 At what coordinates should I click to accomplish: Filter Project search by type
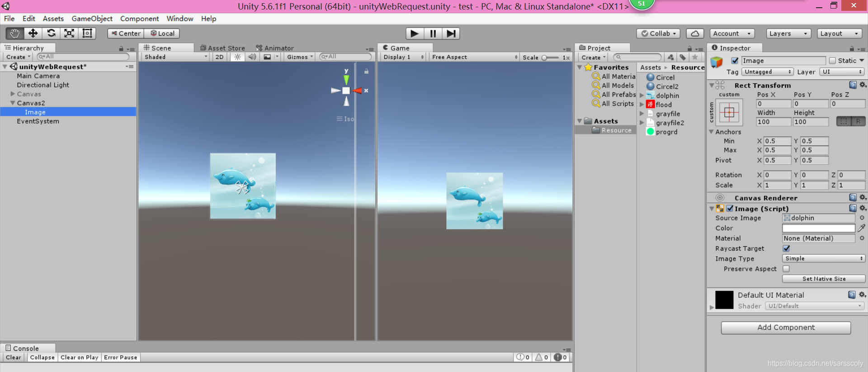click(671, 57)
